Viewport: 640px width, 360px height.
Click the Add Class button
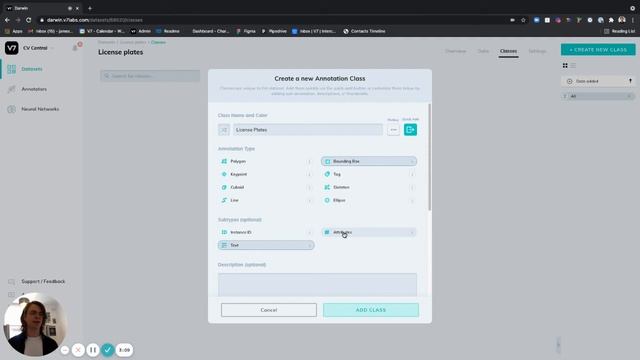pos(371,310)
